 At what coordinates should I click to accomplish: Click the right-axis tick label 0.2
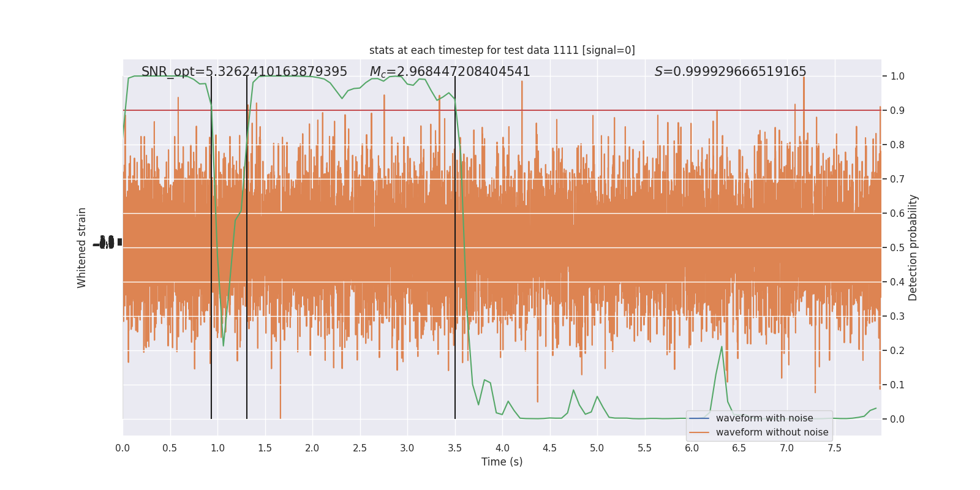pyautogui.click(x=897, y=351)
